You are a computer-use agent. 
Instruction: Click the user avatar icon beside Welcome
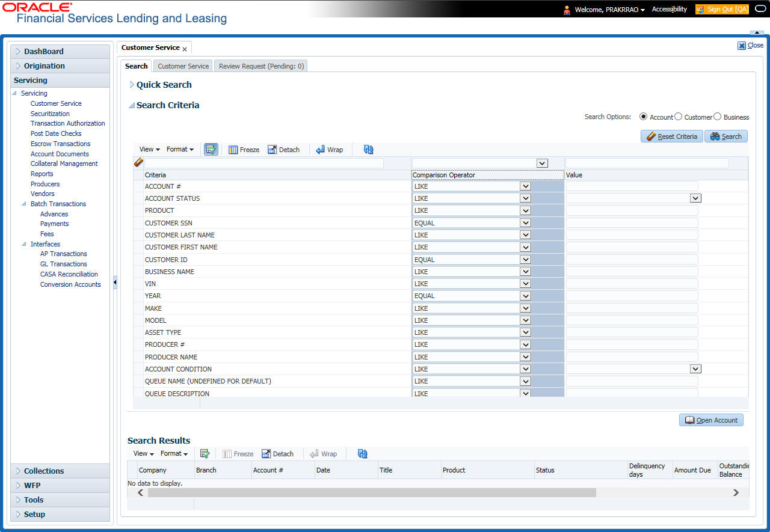coord(567,10)
